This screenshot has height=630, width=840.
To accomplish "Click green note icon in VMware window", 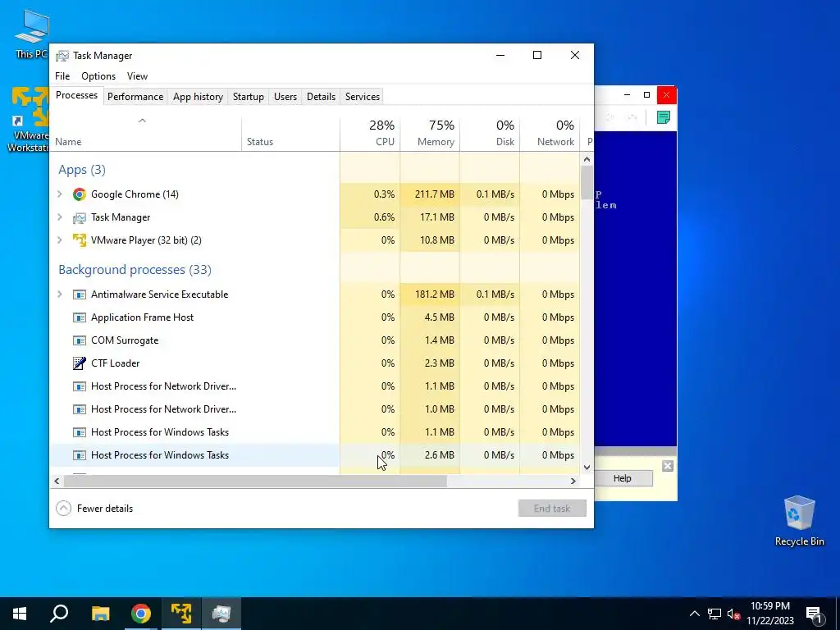I will pos(663,117).
